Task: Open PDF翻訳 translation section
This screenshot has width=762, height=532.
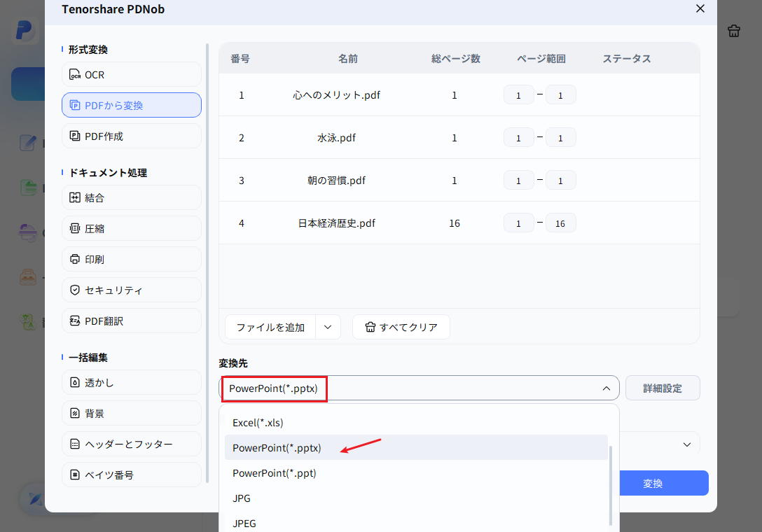Action: 131,321
